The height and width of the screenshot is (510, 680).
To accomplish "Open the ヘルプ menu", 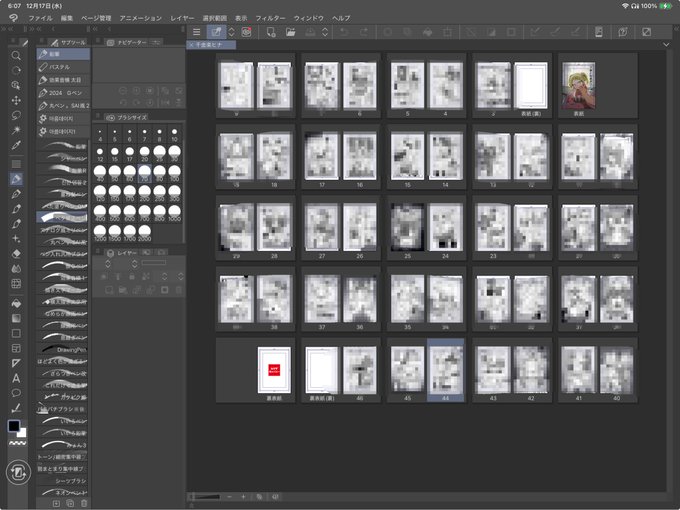I will (341, 18).
